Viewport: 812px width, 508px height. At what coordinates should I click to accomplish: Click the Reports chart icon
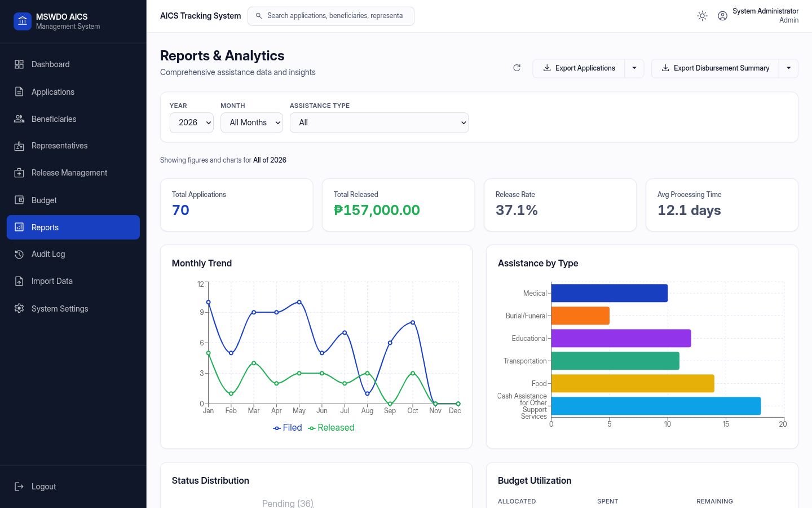pyautogui.click(x=19, y=227)
